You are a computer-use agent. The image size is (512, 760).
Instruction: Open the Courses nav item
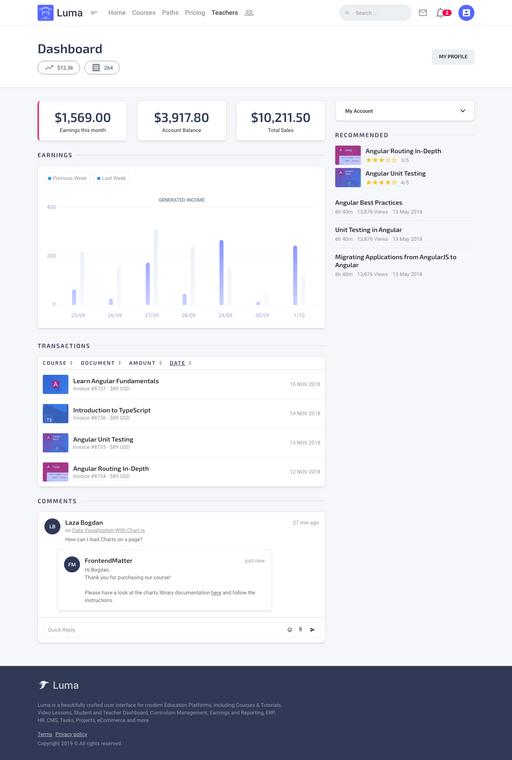144,13
